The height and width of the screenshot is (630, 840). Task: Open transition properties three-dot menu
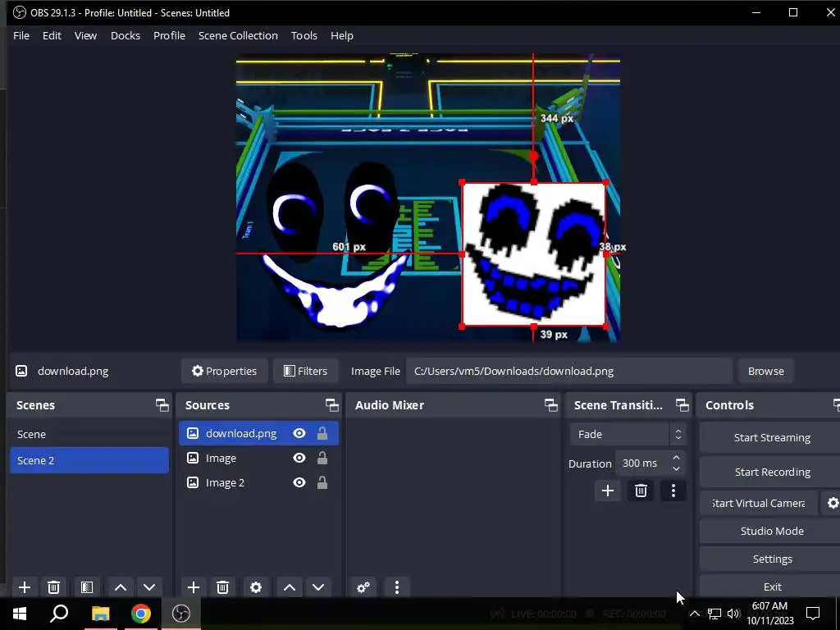[x=673, y=491]
